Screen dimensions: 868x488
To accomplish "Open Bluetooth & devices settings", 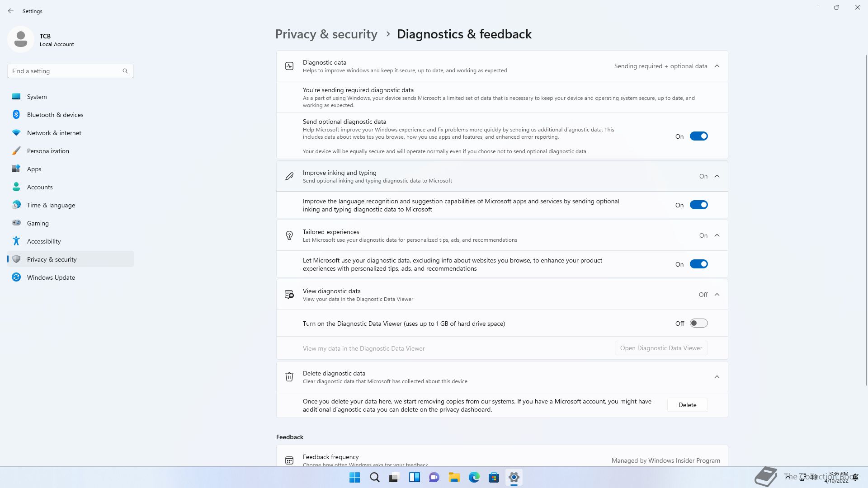I will [71, 115].
